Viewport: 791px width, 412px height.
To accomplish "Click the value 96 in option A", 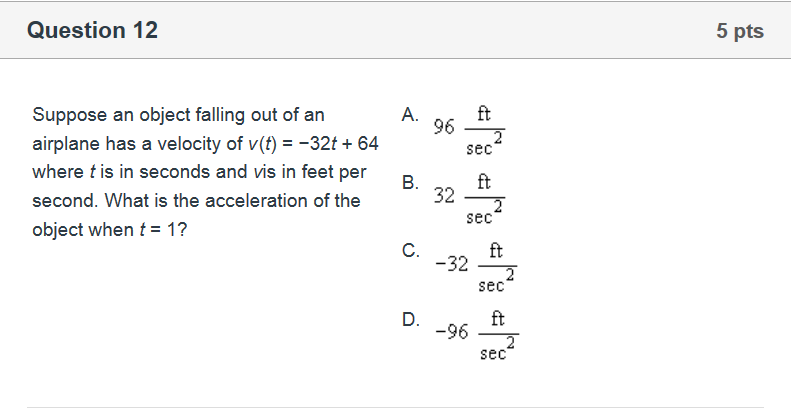I will click(x=444, y=127).
